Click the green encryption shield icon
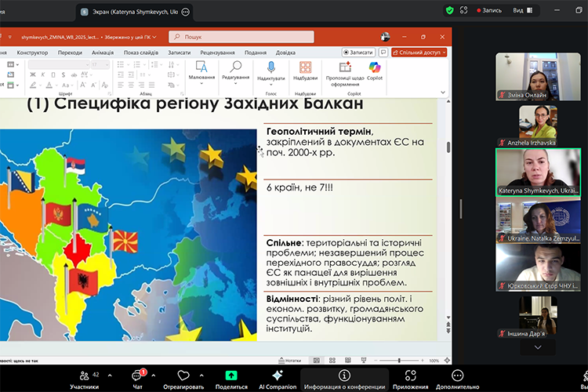Viewport: 588px width, 392px height. 450,10
